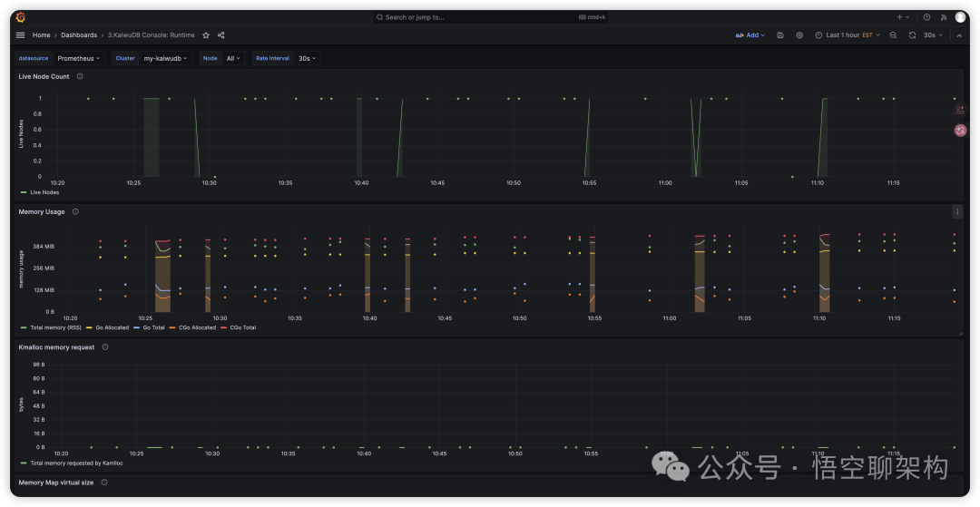Open the Prometheus datasource dropdown
This screenshot has width=980, height=507.
click(79, 58)
